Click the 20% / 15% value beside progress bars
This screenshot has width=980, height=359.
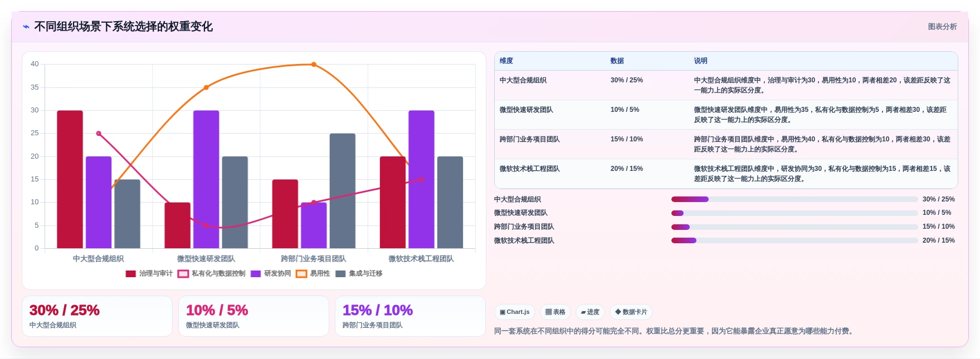[939, 240]
